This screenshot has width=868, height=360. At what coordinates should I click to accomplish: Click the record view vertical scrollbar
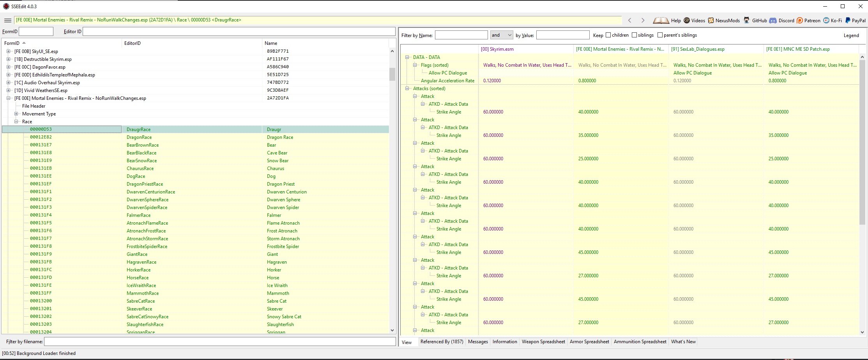pos(862,142)
